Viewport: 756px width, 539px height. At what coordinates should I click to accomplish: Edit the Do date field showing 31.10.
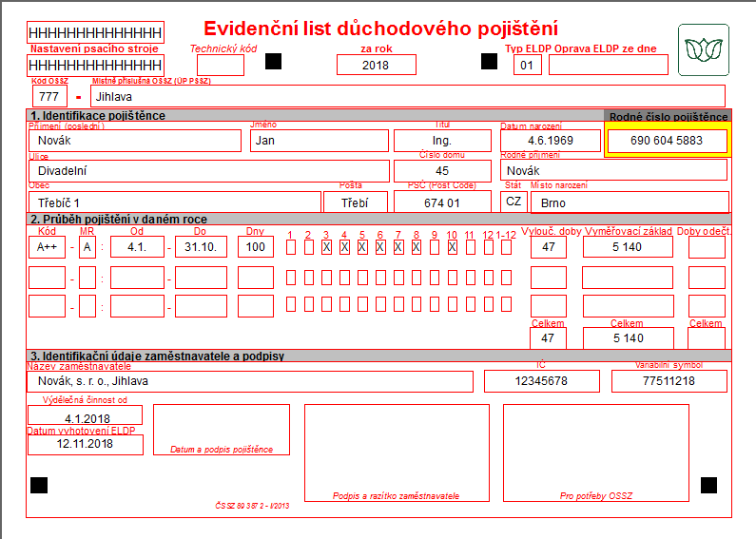coord(201,247)
